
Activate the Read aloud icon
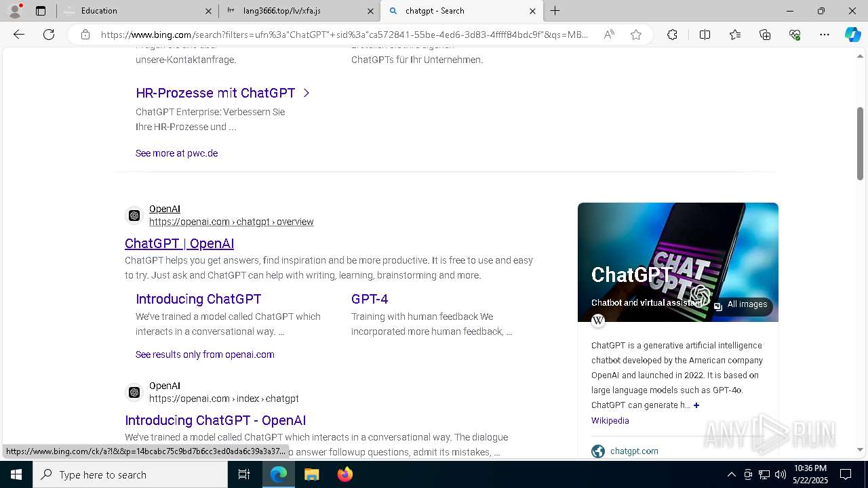coord(609,35)
